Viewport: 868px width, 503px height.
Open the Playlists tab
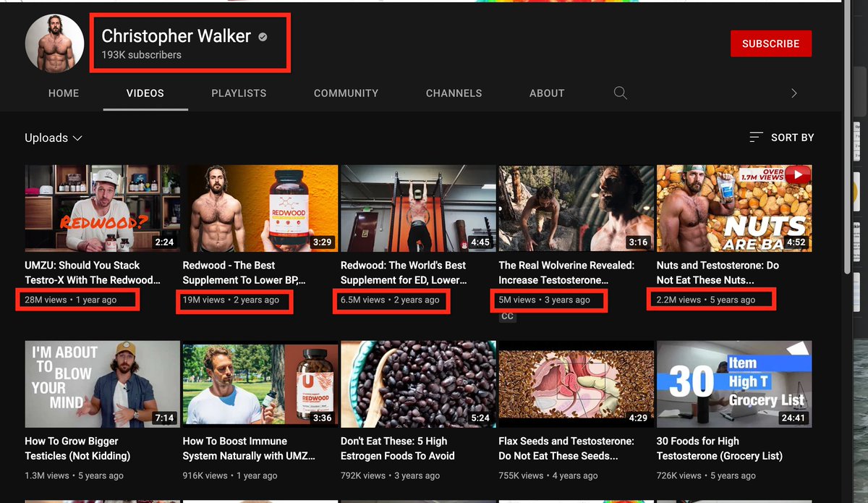click(239, 93)
